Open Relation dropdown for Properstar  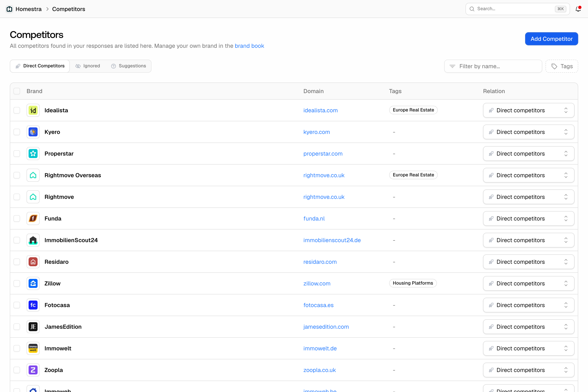[529, 154]
